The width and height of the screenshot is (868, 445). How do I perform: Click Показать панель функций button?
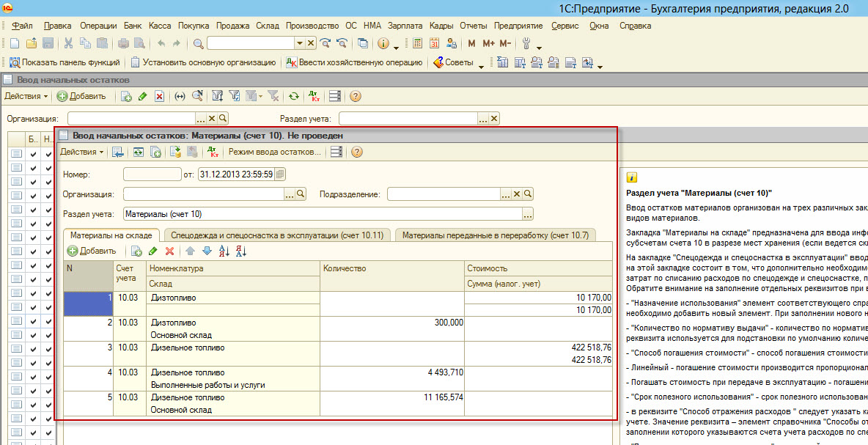click(65, 63)
